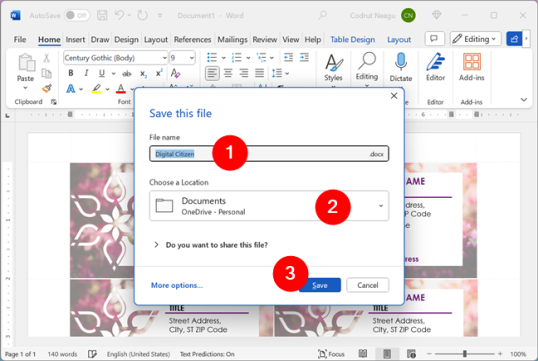Click the More options link
The width and height of the screenshot is (538, 361).
pos(177,286)
